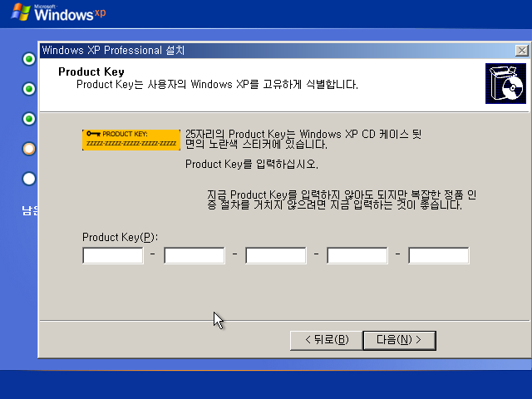532x399 pixels.
Task: Click the Product Key(P): label
Action: coord(120,237)
